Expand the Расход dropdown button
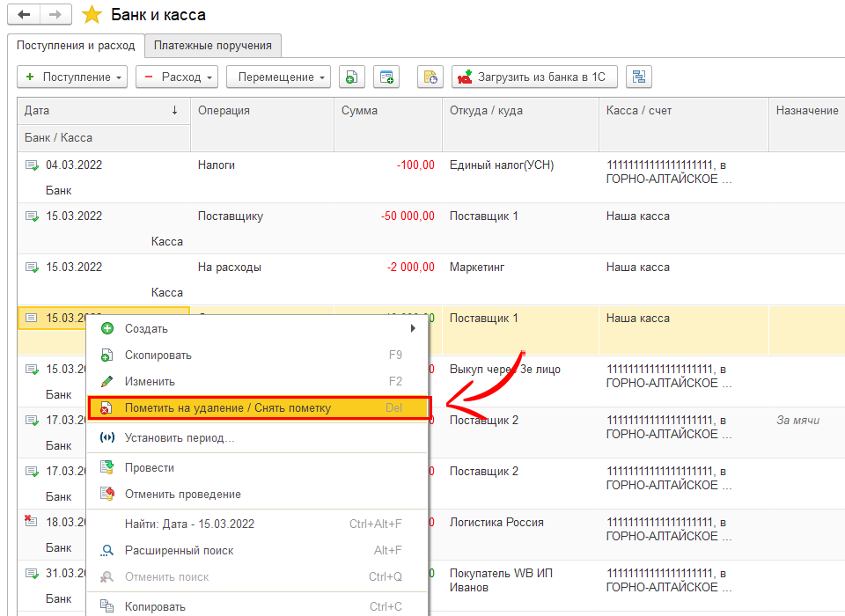Viewport: 845px width, 616px height. click(x=177, y=77)
